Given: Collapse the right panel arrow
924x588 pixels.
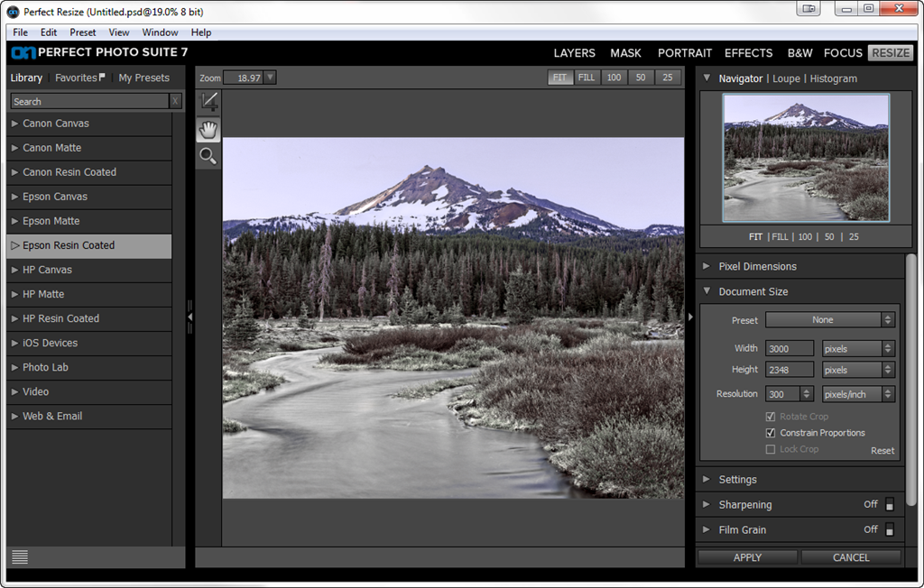Looking at the screenshot, I should 690,317.
